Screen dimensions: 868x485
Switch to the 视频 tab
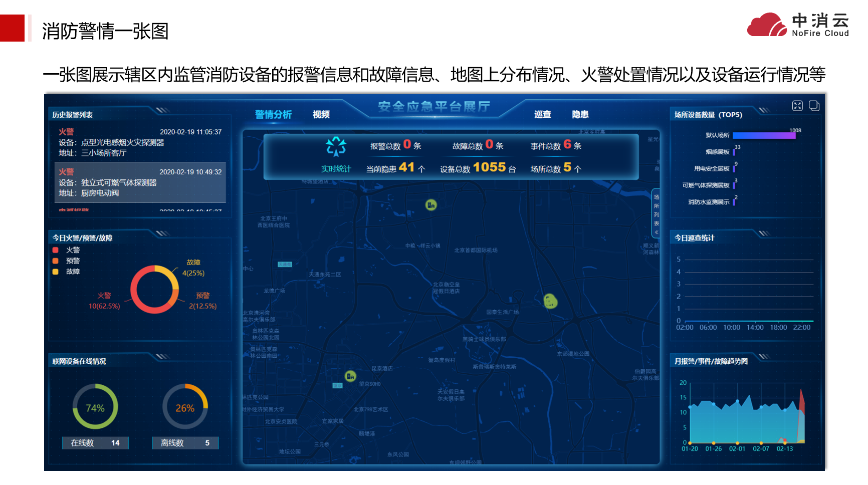click(321, 115)
